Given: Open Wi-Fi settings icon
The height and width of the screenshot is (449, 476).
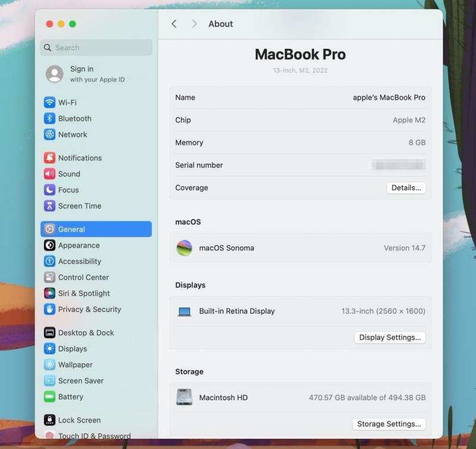Looking at the screenshot, I should 49,102.
